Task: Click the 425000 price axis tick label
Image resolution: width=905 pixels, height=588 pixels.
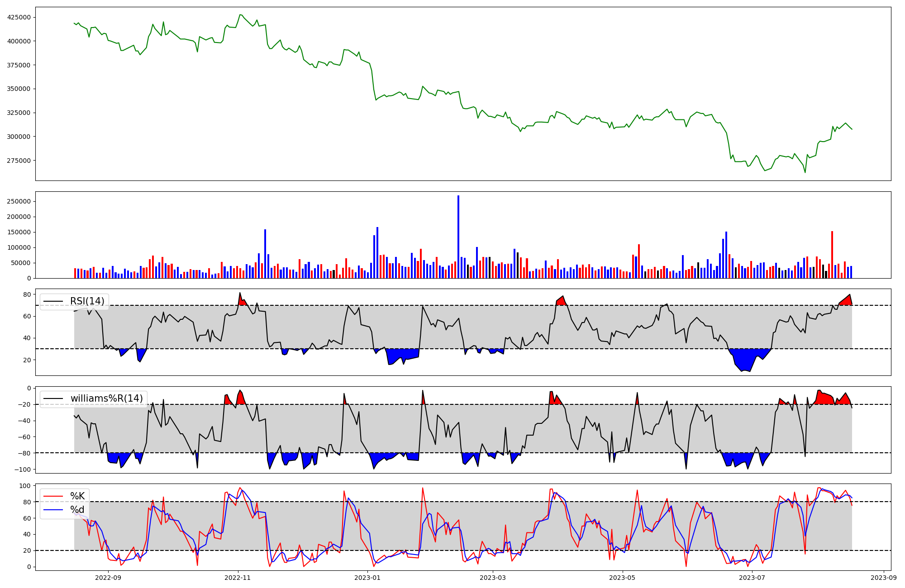Action: pyautogui.click(x=19, y=17)
